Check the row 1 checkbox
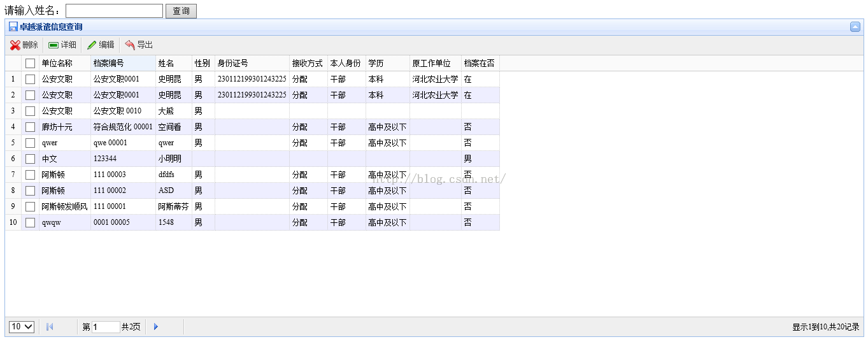 30,80
